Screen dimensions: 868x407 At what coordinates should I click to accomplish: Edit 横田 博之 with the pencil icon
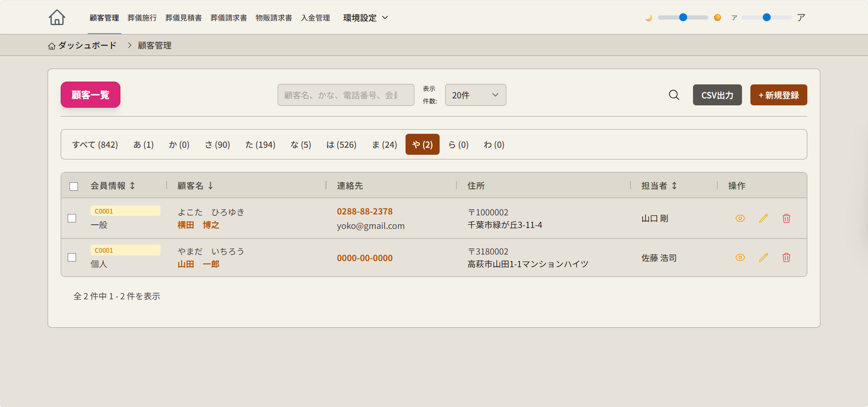click(763, 218)
